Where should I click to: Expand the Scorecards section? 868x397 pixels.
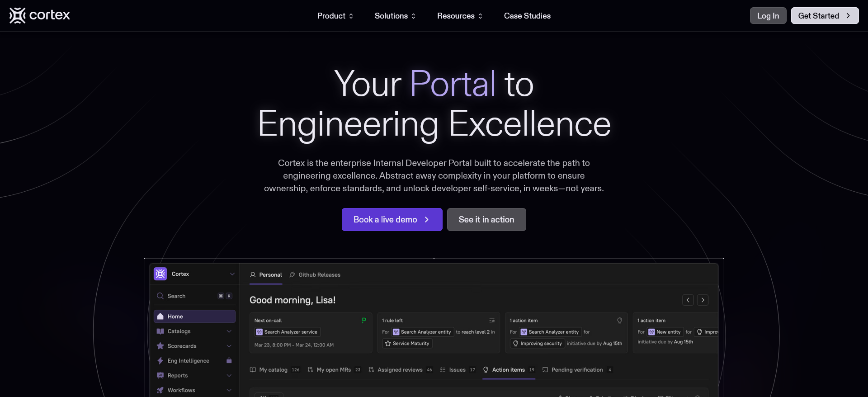[x=229, y=346]
